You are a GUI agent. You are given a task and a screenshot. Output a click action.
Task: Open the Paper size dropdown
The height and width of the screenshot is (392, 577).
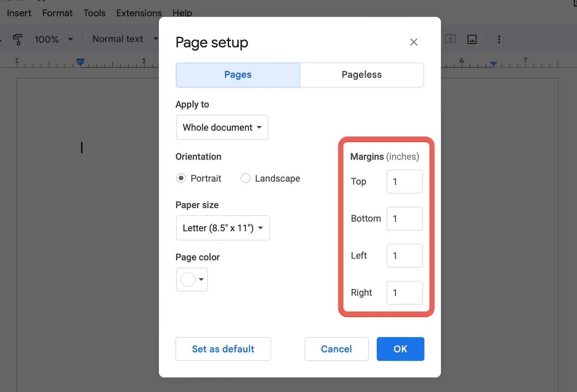(x=222, y=228)
